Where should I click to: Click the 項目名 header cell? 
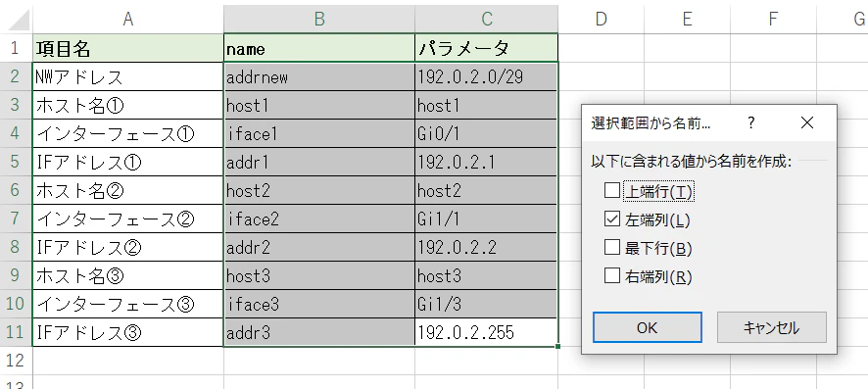click(128, 48)
